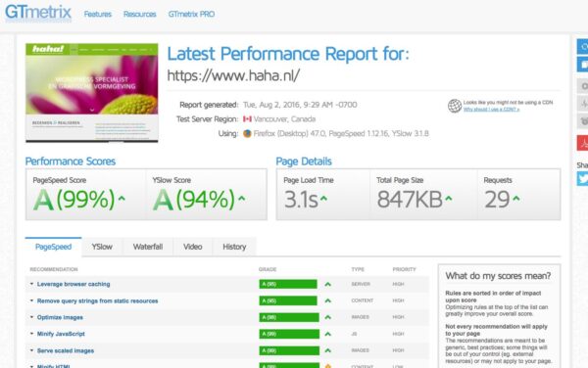The height and width of the screenshot is (368, 588).
Task: Click the RECOMMENDATION column header
Action: click(54, 269)
